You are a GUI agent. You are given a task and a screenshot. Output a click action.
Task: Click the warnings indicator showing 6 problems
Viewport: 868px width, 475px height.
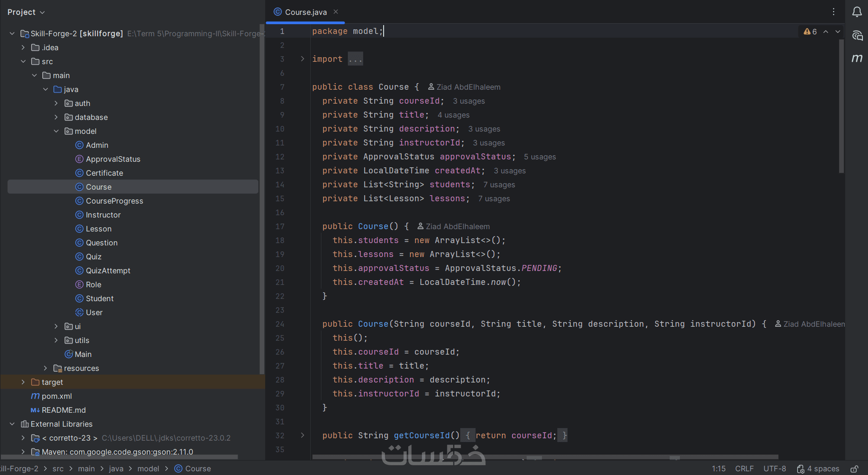pos(810,32)
